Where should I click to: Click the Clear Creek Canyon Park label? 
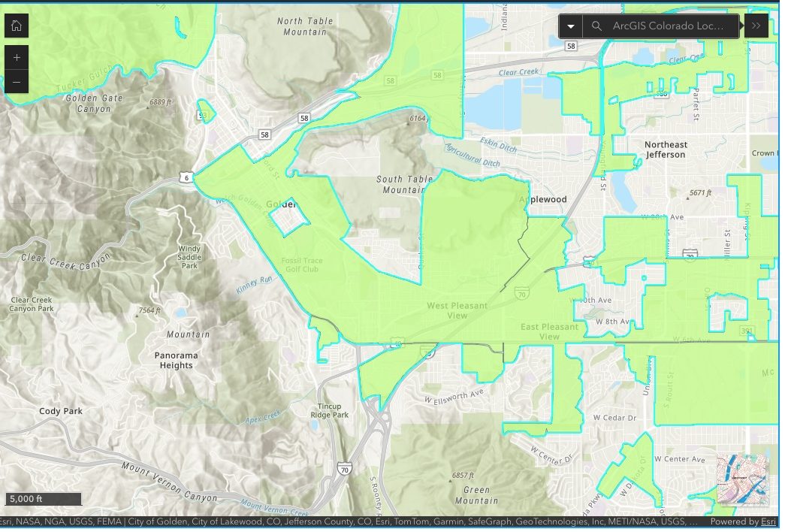(x=32, y=306)
